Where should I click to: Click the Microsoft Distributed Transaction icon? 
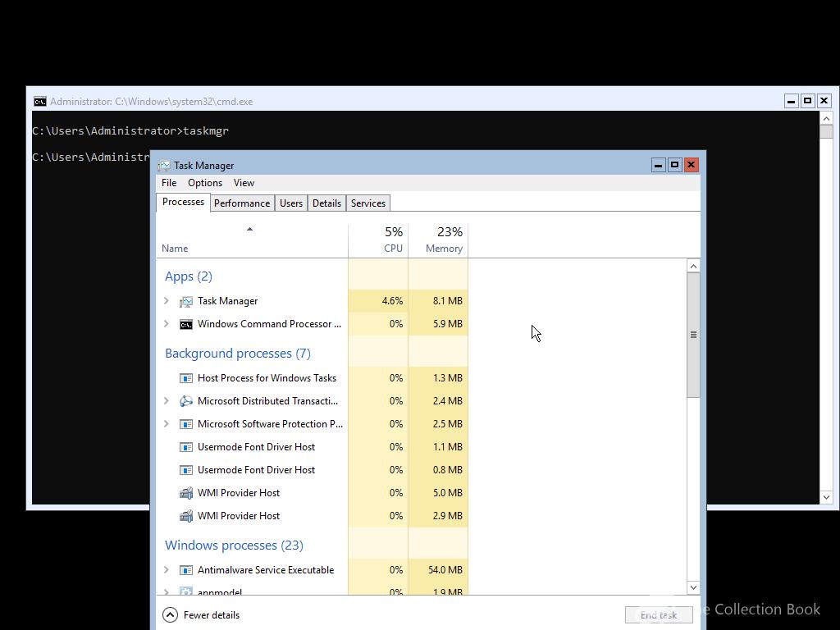[x=186, y=401]
